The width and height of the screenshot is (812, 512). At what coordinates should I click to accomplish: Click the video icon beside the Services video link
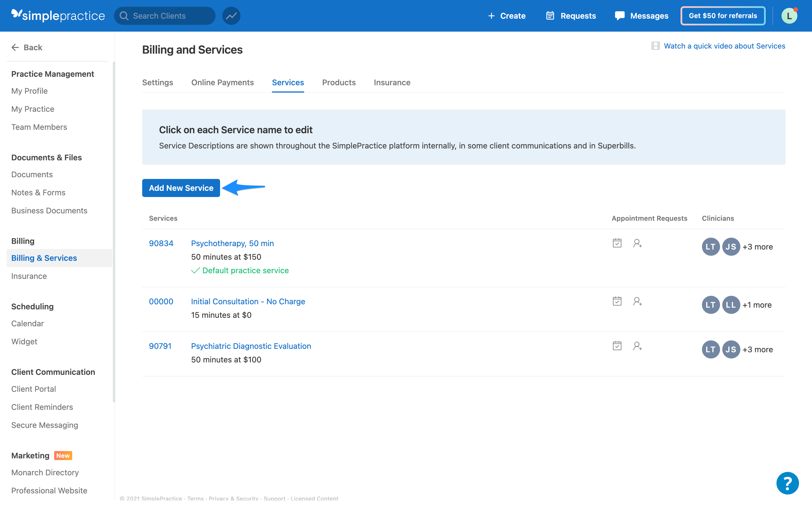coord(655,45)
